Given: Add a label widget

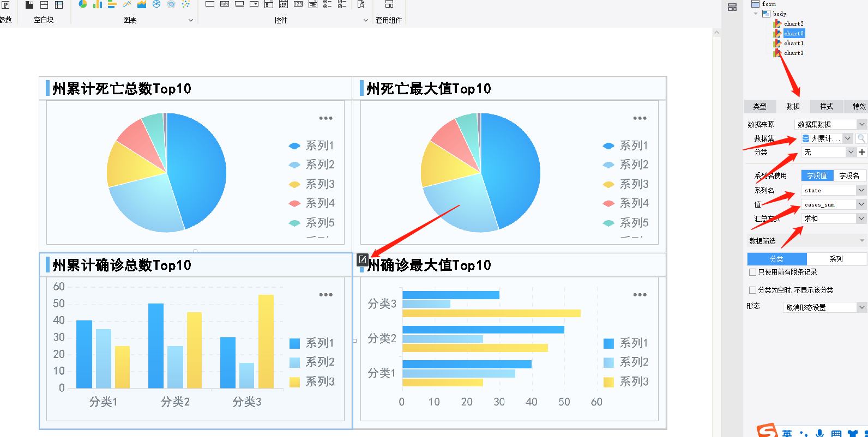Looking at the screenshot, I should 225,4.
